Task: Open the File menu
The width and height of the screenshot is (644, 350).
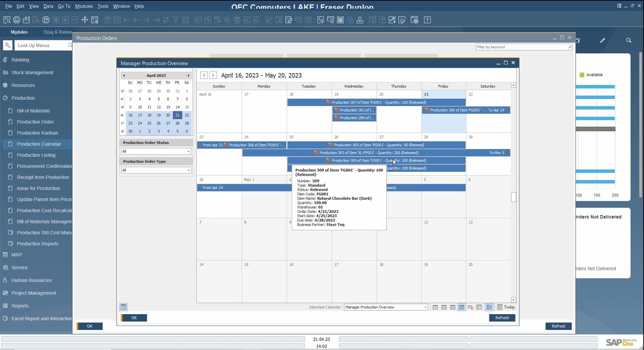Action: [x=9, y=6]
